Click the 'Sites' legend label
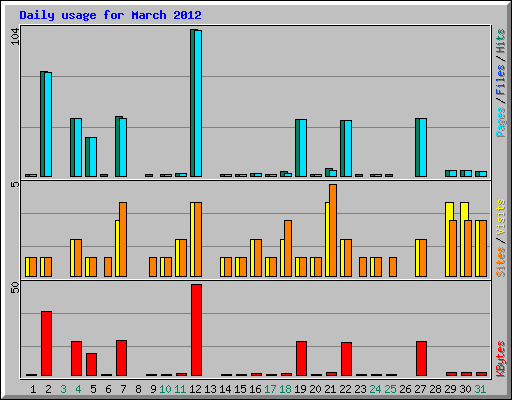 (501, 262)
